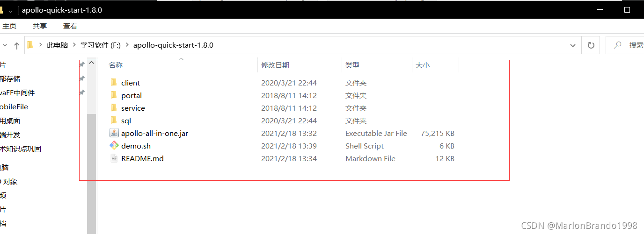Select the demo.sh script icon
Screen dimensions: 644x234
(114, 146)
